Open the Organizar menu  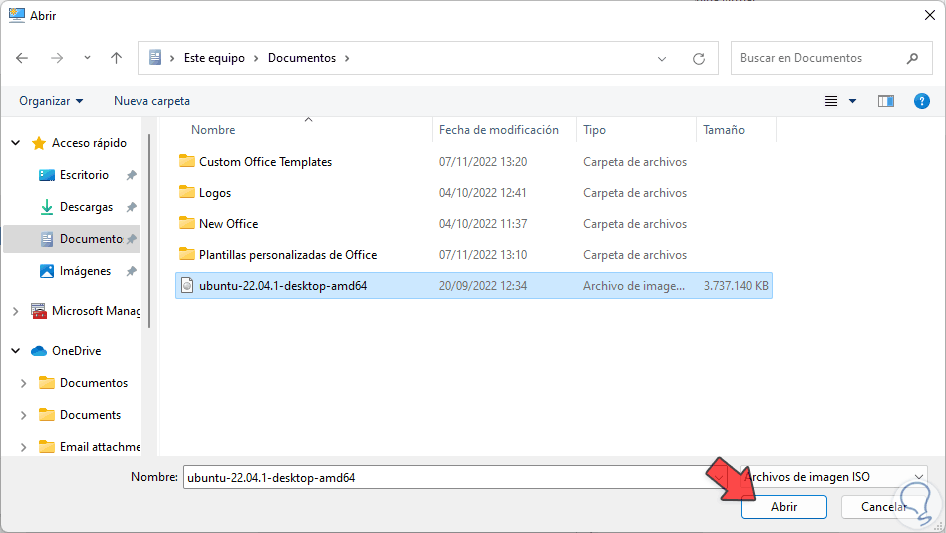51,101
